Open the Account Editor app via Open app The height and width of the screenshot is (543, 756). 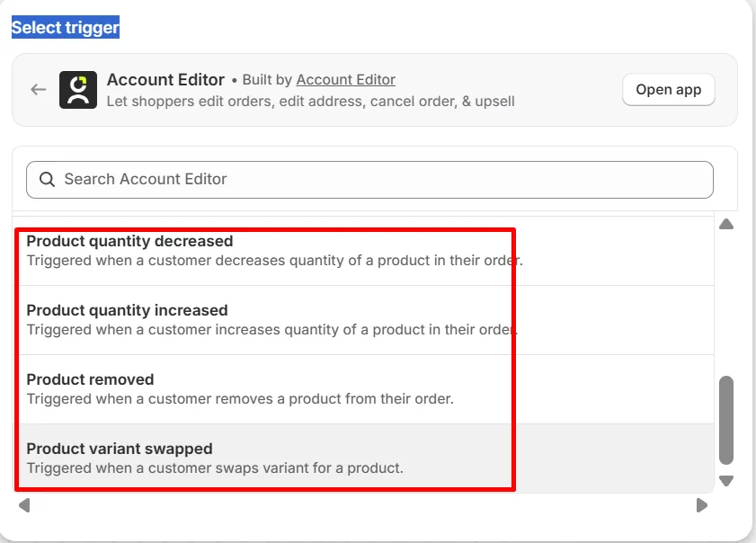pos(668,90)
